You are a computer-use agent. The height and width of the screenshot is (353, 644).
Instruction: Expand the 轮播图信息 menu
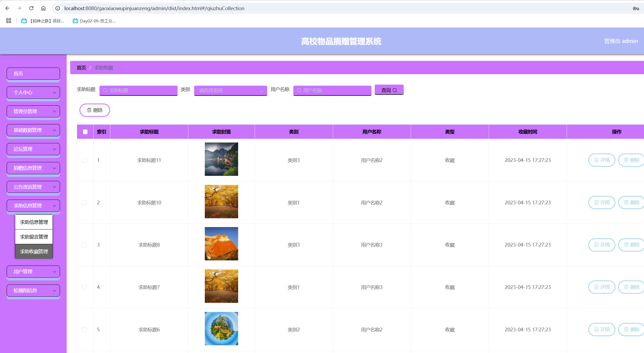point(33,290)
